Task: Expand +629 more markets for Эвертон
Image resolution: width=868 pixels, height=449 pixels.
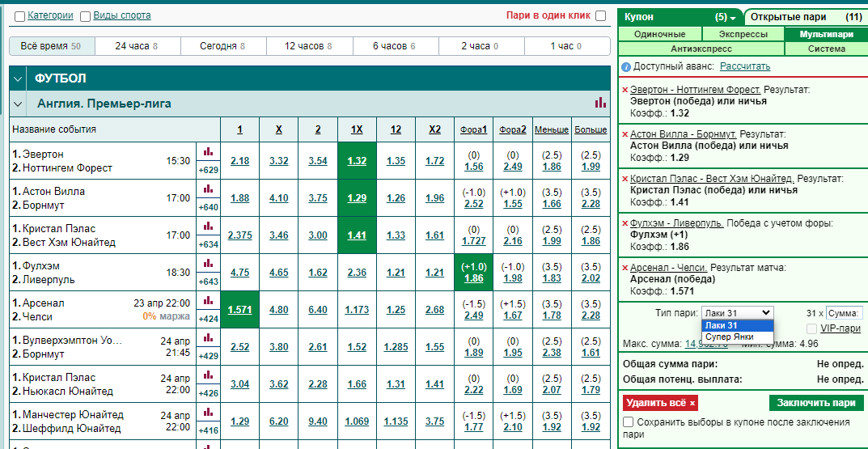Action: [208, 170]
